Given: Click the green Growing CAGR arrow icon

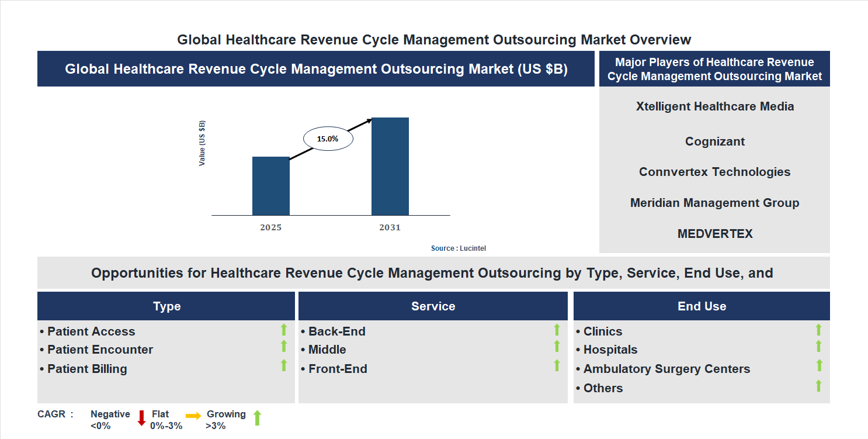Looking at the screenshot, I should point(257,418).
